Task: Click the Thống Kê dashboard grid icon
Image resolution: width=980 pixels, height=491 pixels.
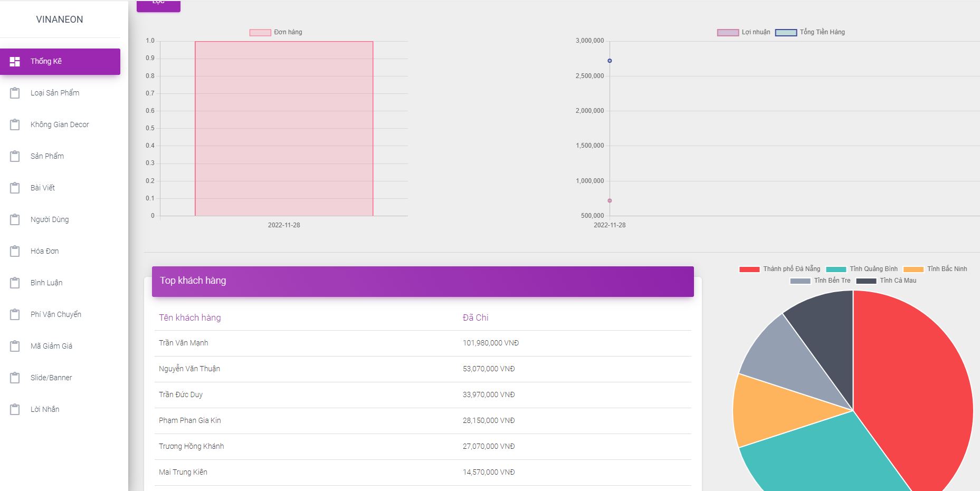Action: [x=15, y=62]
